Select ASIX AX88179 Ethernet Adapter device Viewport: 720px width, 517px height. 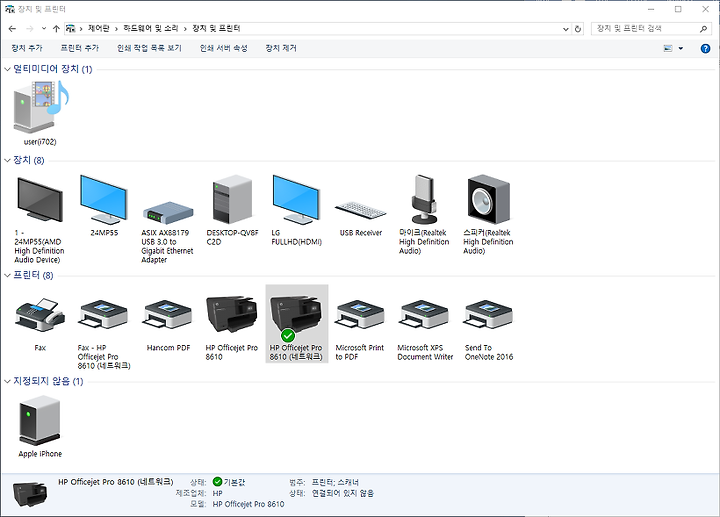168,213
